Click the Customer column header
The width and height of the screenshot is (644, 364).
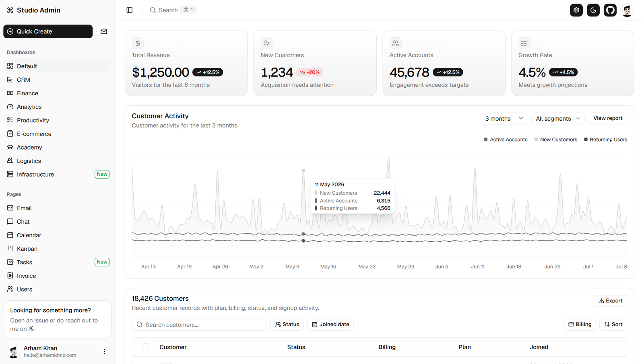click(173, 347)
